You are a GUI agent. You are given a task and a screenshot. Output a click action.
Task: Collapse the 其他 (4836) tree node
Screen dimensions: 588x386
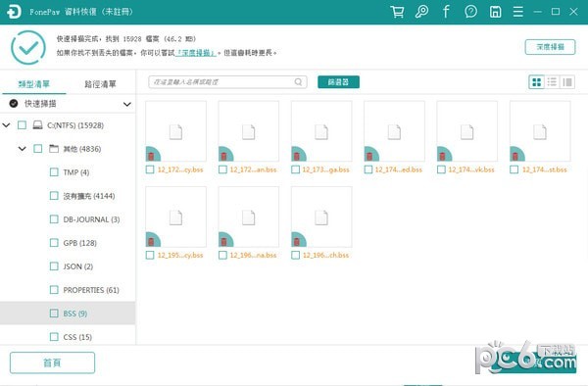(23, 149)
